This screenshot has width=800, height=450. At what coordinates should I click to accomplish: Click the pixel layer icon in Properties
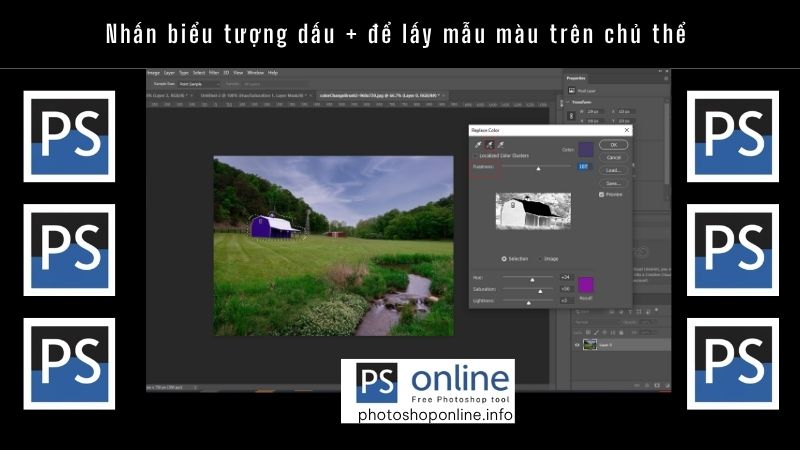pos(571,91)
